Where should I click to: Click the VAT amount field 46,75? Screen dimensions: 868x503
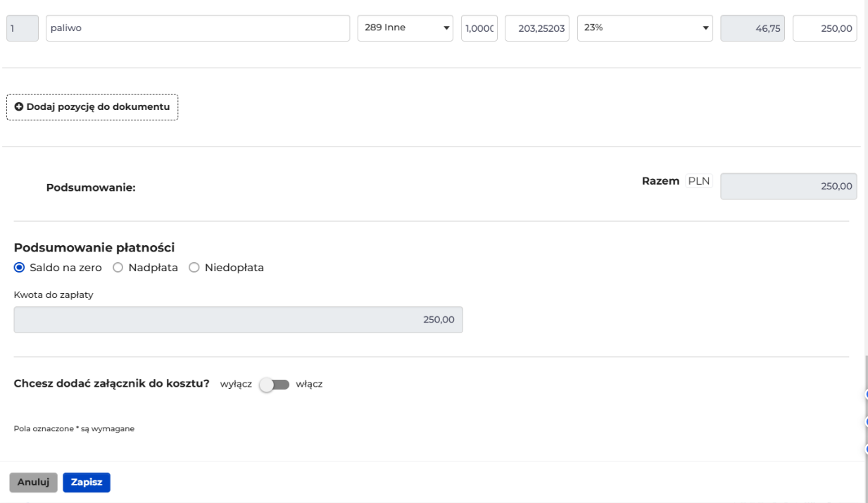pyautogui.click(x=753, y=28)
